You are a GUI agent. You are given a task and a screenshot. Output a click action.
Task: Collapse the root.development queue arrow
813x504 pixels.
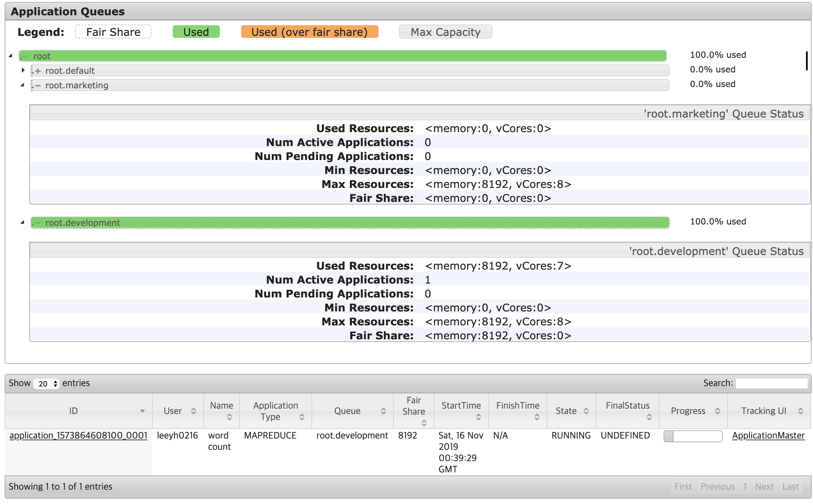(x=22, y=222)
